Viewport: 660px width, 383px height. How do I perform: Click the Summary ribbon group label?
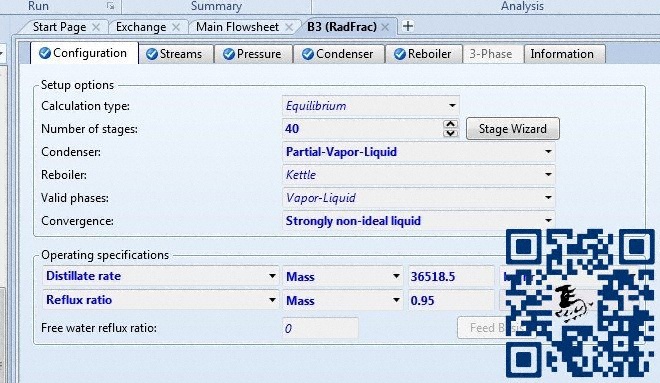(216, 6)
